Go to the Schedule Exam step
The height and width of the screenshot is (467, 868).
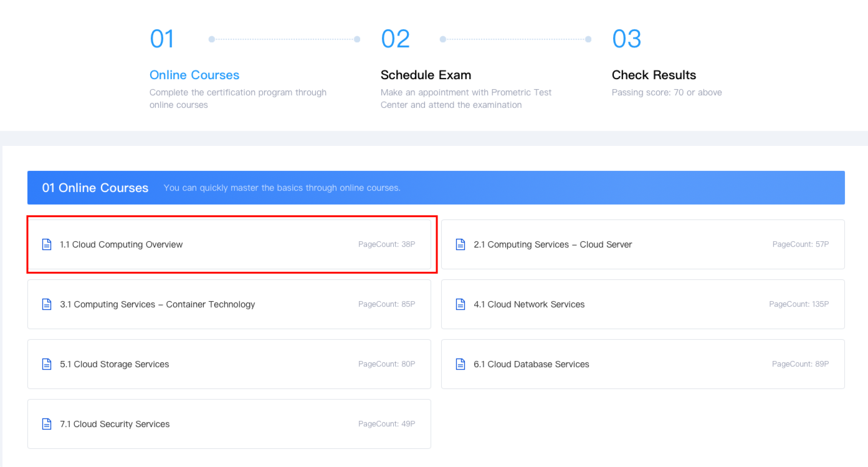(426, 75)
